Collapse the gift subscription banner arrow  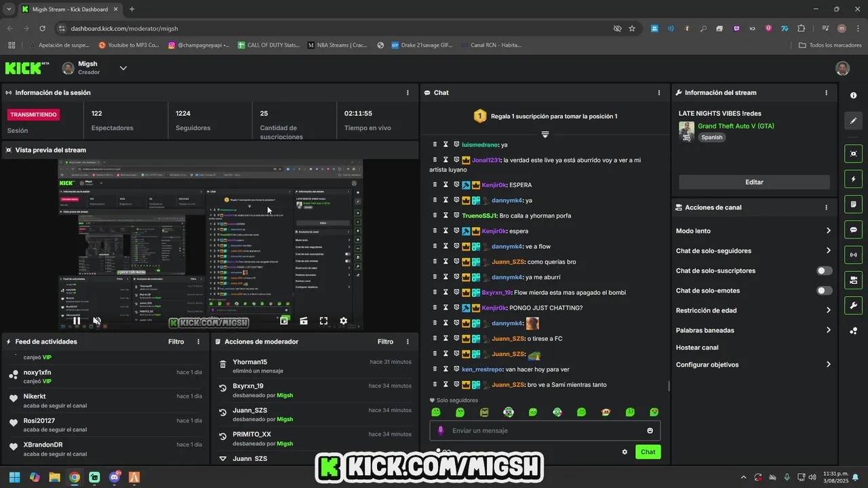point(545,134)
